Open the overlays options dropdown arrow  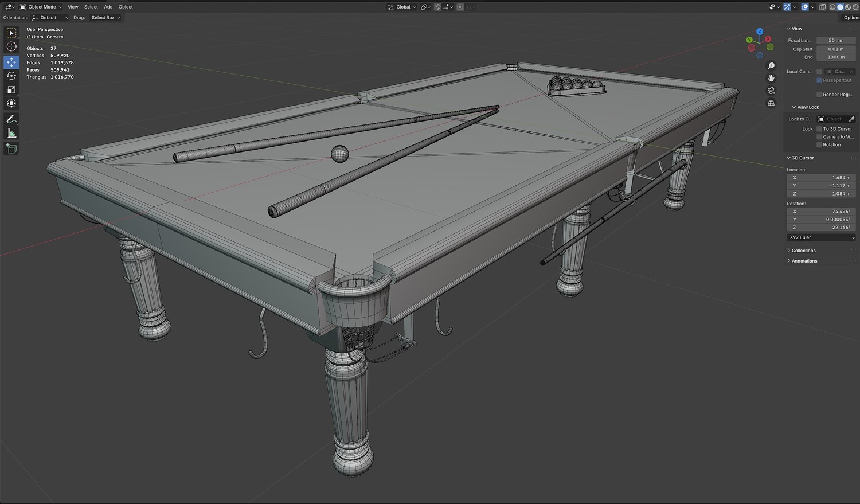[812, 7]
